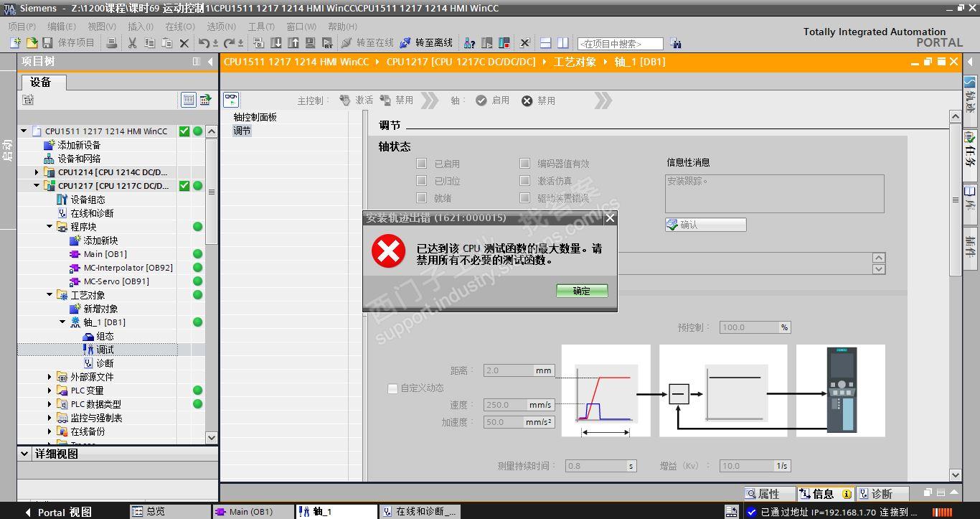The height and width of the screenshot is (519, 980).
Task: Click the new project toolbar icon
Action: pyautogui.click(x=15, y=43)
